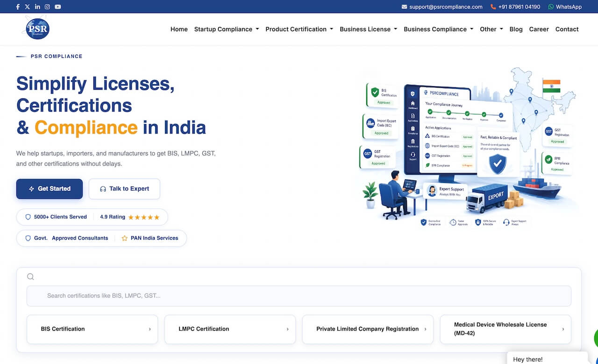
Task: Click the arrow on Private Limited Company Registration card
Action: coord(425,329)
